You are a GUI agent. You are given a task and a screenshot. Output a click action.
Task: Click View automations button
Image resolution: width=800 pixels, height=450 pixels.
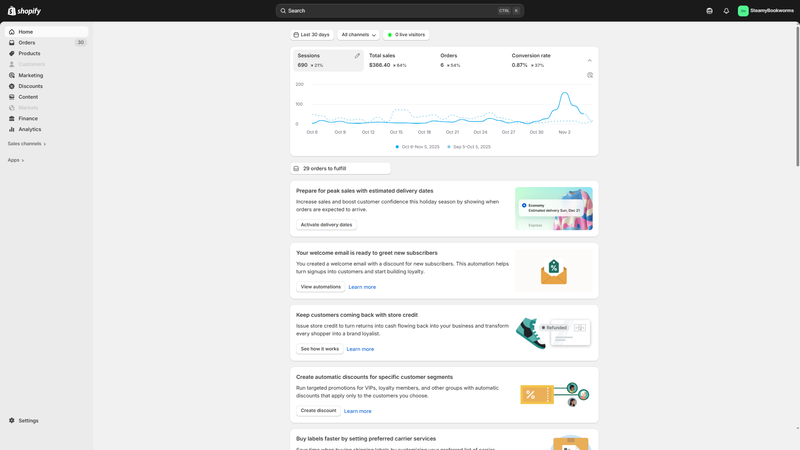[320, 287]
